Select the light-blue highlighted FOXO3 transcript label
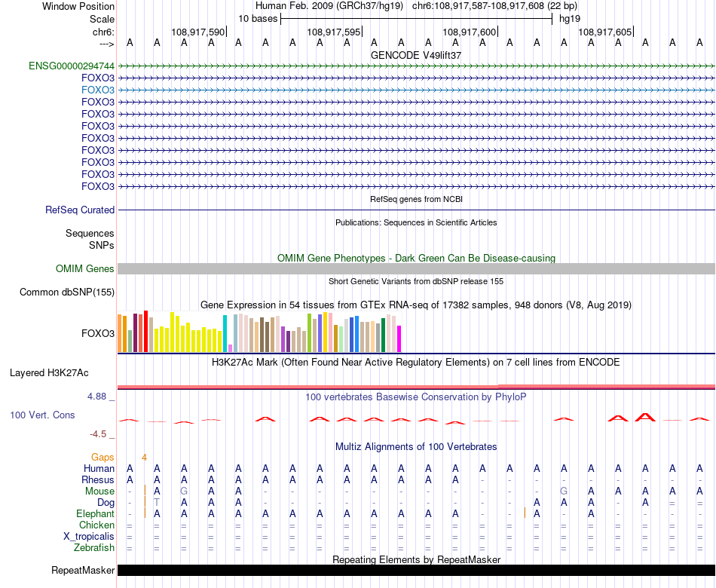 click(98, 90)
